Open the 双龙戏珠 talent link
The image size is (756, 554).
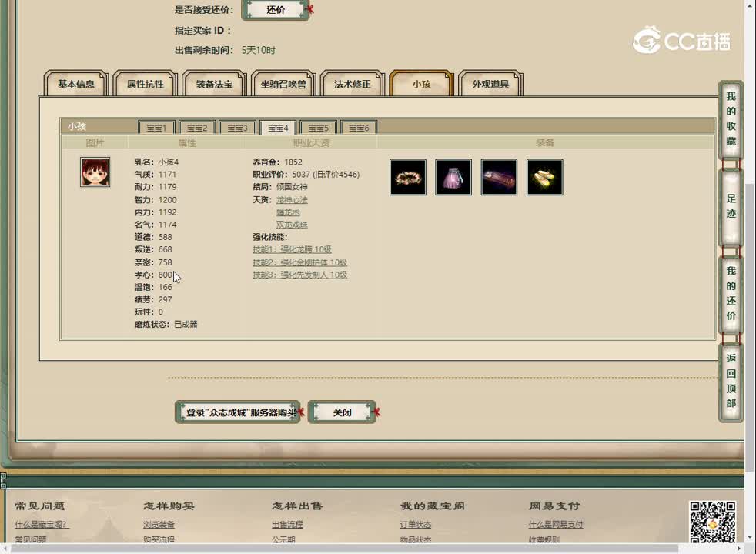pyautogui.click(x=292, y=225)
